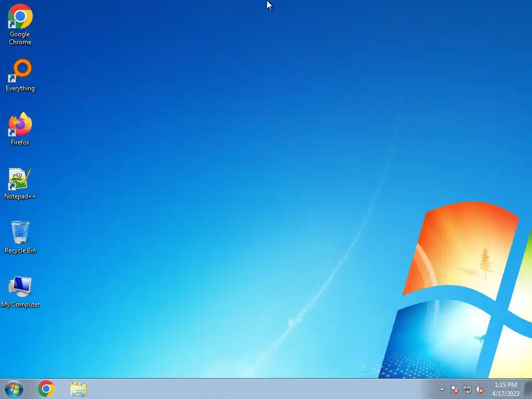
Task: Open the clock showing 1:15 PM
Action: click(506, 385)
